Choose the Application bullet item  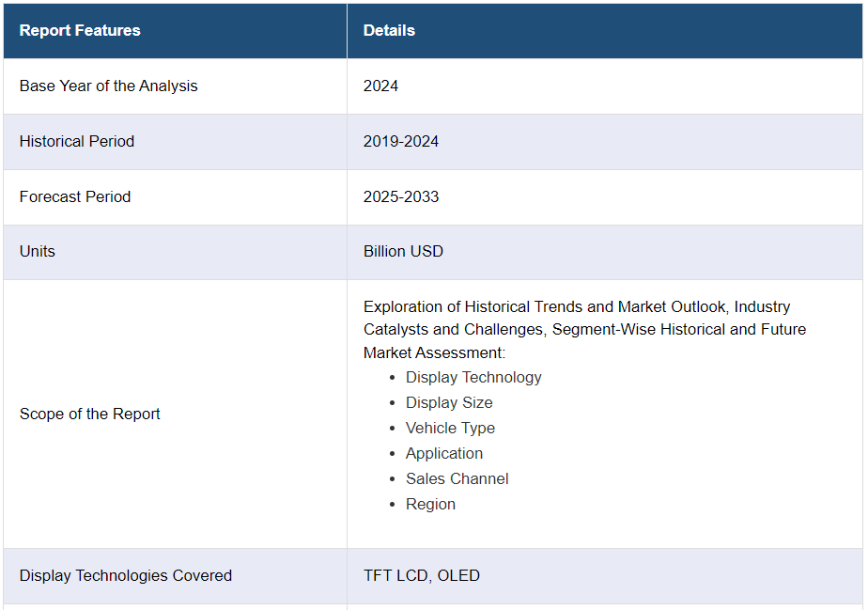point(444,453)
